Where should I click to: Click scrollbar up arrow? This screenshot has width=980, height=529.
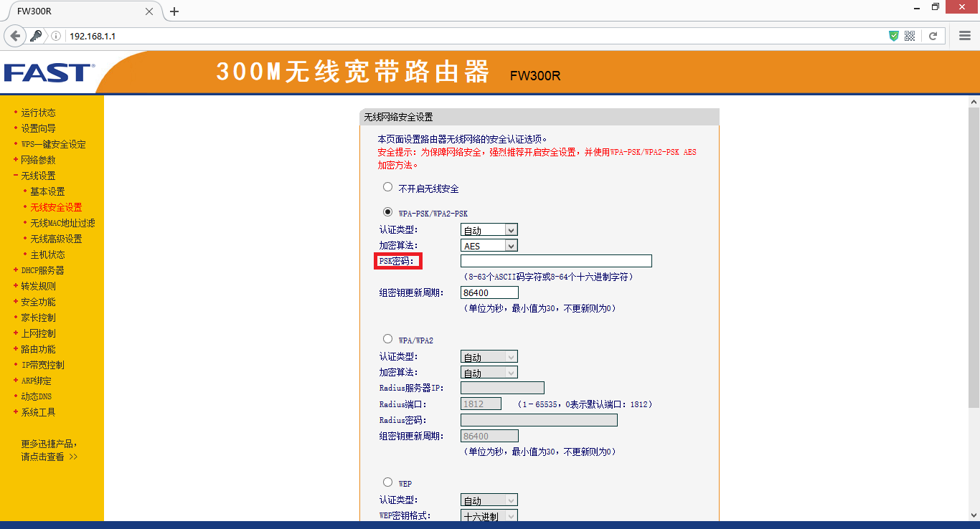(974, 102)
